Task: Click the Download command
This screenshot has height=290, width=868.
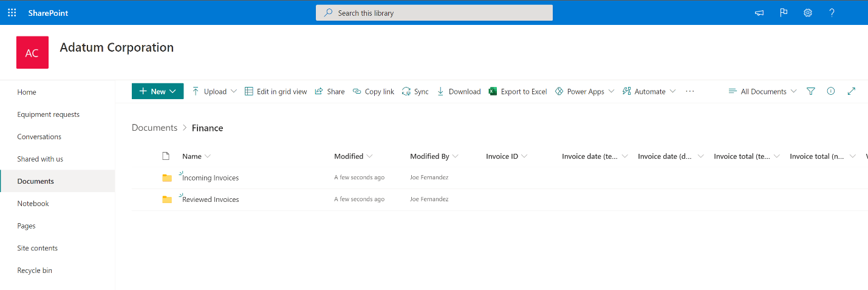Action: pyautogui.click(x=459, y=91)
